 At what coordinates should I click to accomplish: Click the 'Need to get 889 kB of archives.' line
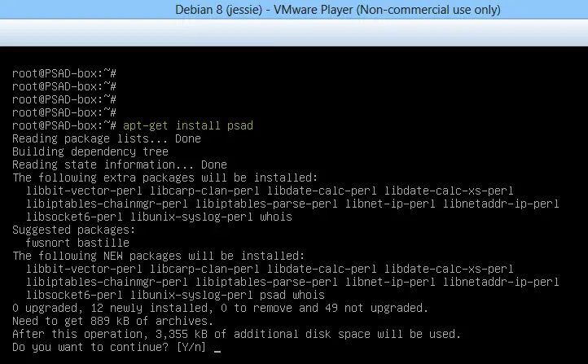pyautogui.click(x=113, y=321)
